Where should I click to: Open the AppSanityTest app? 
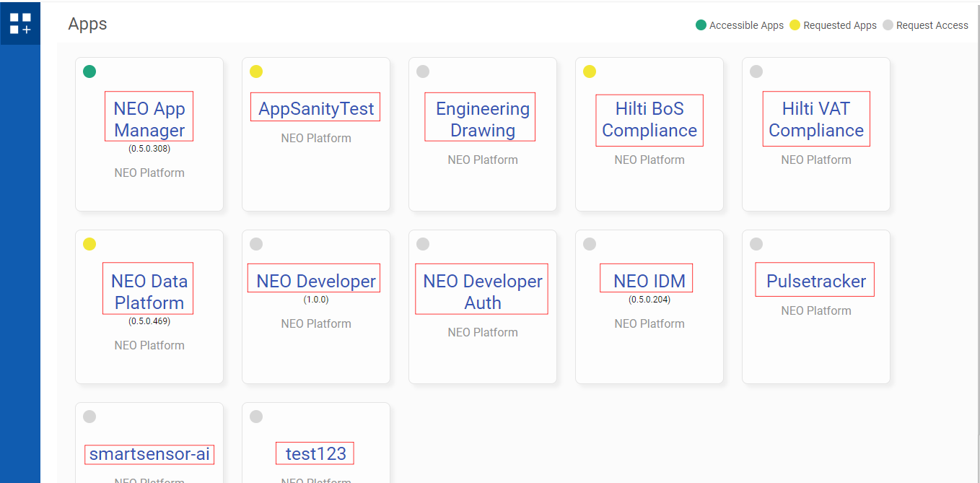pyautogui.click(x=316, y=108)
